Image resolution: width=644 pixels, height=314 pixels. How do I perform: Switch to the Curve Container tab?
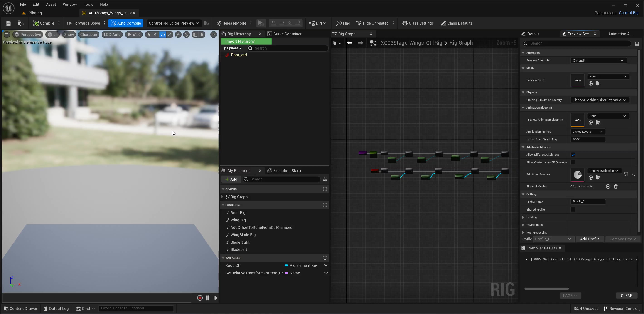[284, 34]
